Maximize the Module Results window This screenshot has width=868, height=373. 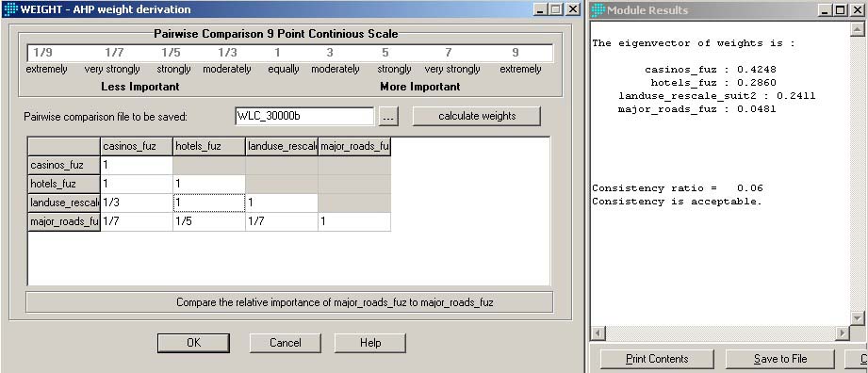click(840, 10)
